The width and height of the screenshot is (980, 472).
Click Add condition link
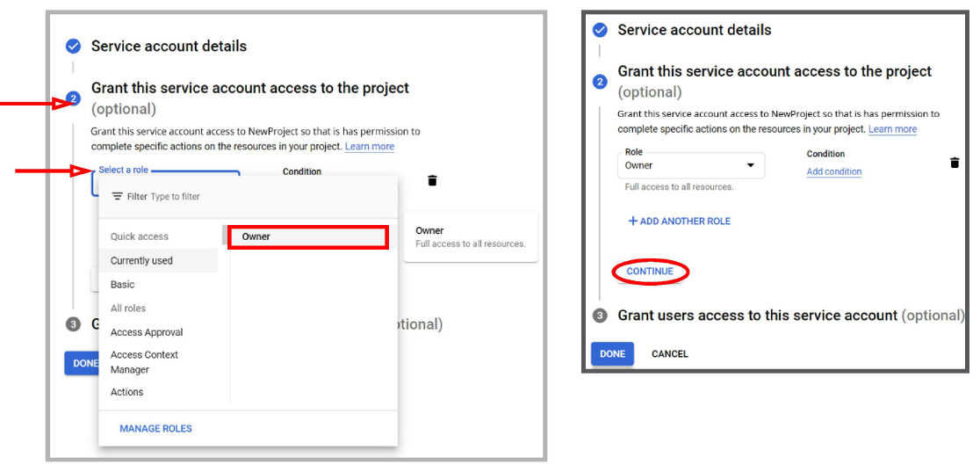click(833, 171)
